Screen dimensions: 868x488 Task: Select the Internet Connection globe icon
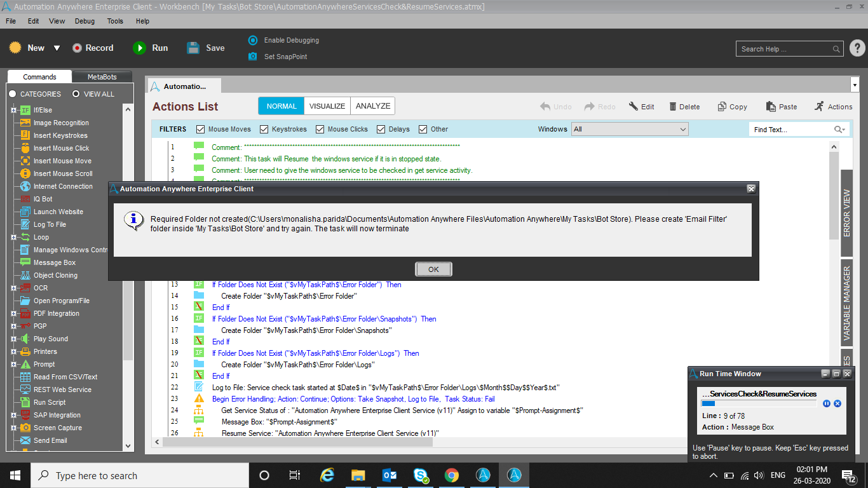pyautogui.click(x=25, y=186)
